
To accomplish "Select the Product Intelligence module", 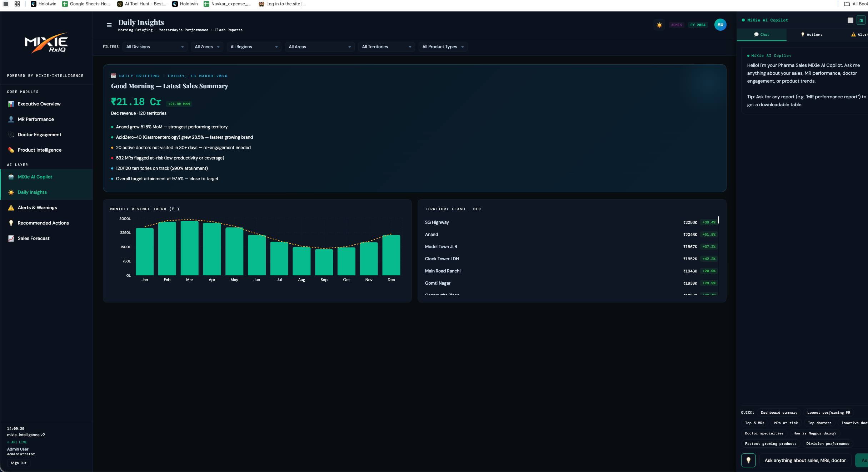I will [x=39, y=150].
